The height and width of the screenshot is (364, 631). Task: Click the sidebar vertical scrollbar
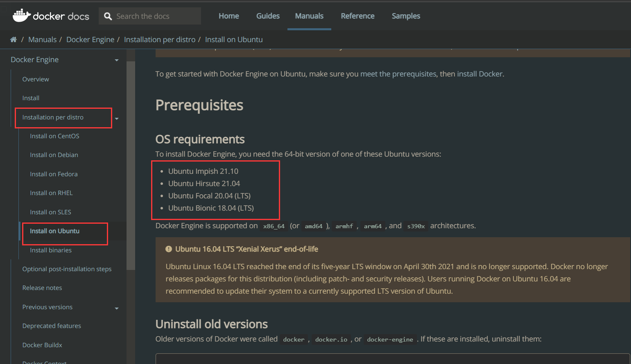click(x=131, y=164)
